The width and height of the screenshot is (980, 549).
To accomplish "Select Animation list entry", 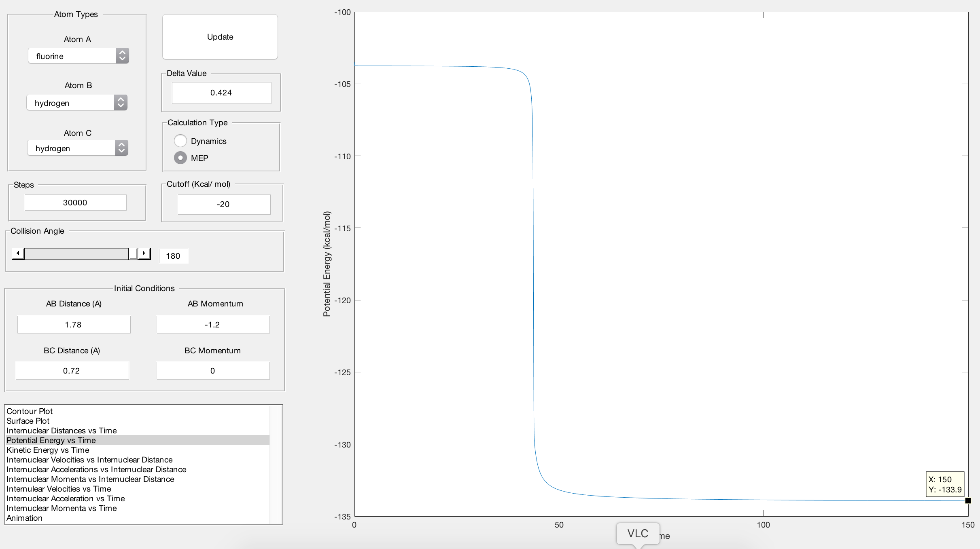I will (24, 518).
